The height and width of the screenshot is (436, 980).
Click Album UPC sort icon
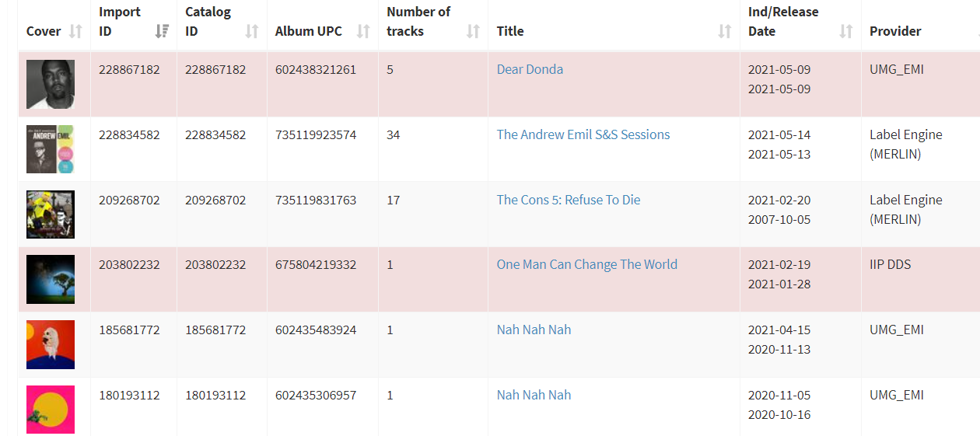[363, 31]
